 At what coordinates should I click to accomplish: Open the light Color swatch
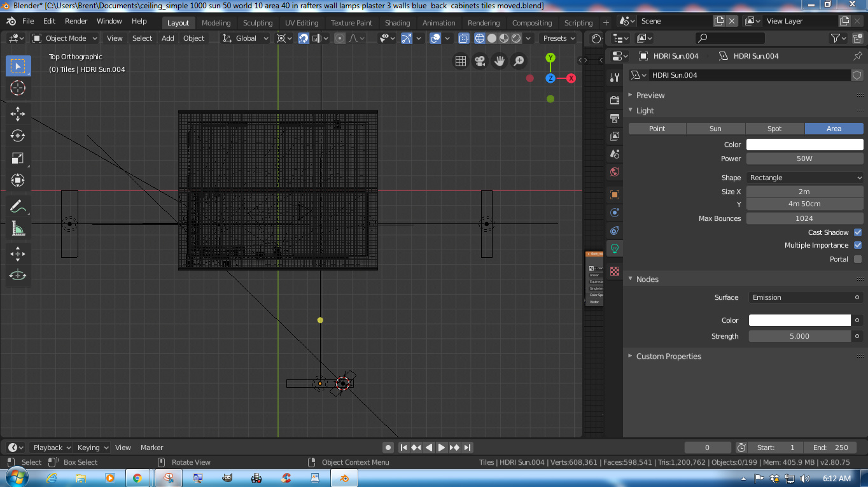805,145
